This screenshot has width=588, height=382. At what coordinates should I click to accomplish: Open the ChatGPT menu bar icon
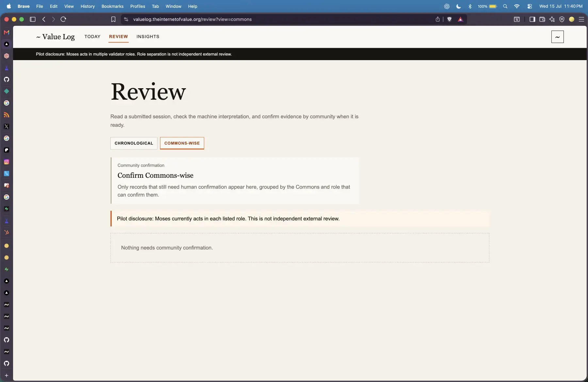(447, 6)
